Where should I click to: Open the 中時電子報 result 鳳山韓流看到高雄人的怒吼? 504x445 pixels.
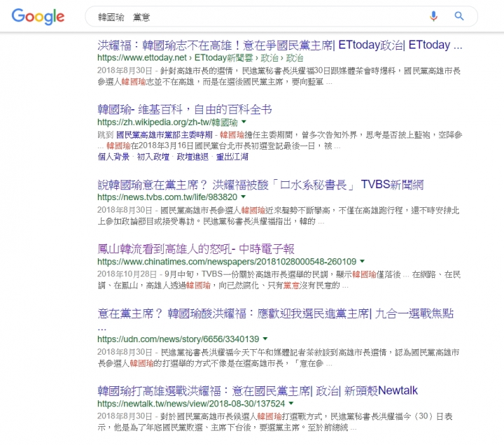coord(196,249)
